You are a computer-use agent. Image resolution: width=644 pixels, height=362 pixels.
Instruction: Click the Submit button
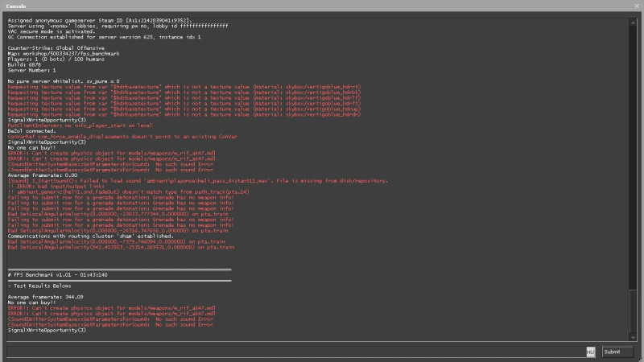pos(617,352)
